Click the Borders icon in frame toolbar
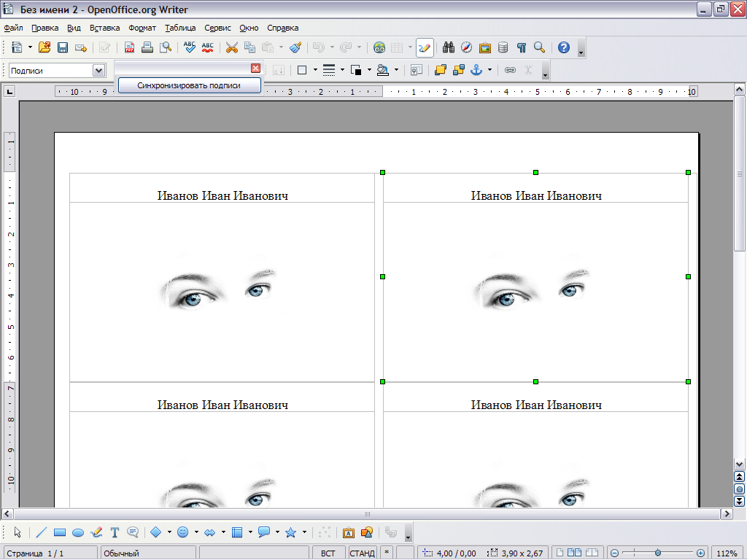 (301, 71)
